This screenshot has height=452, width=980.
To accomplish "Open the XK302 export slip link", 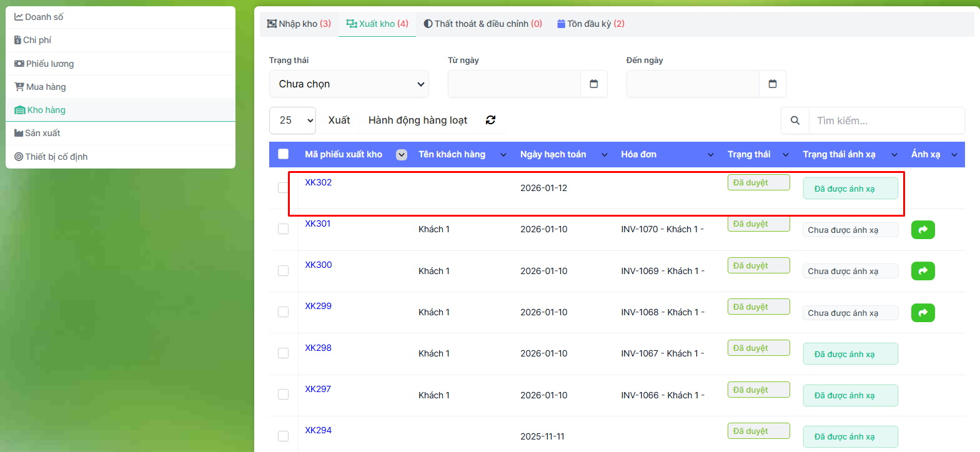I will (318, 182).
